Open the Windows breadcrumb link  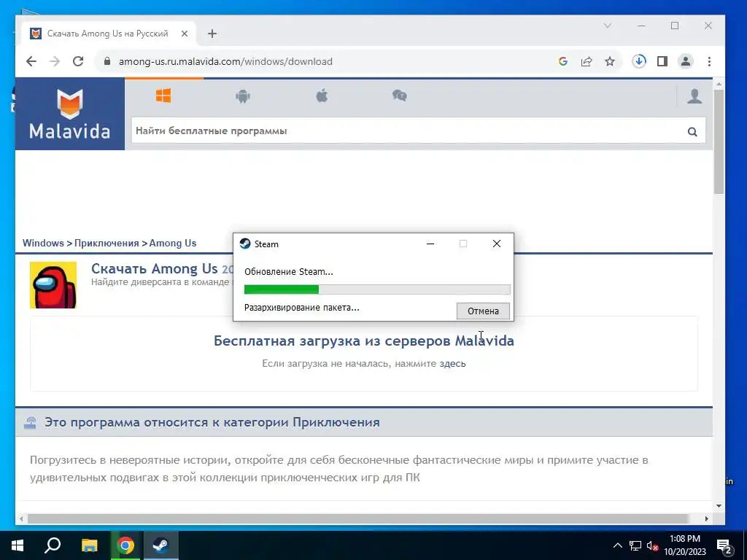[x=43, y=243]
